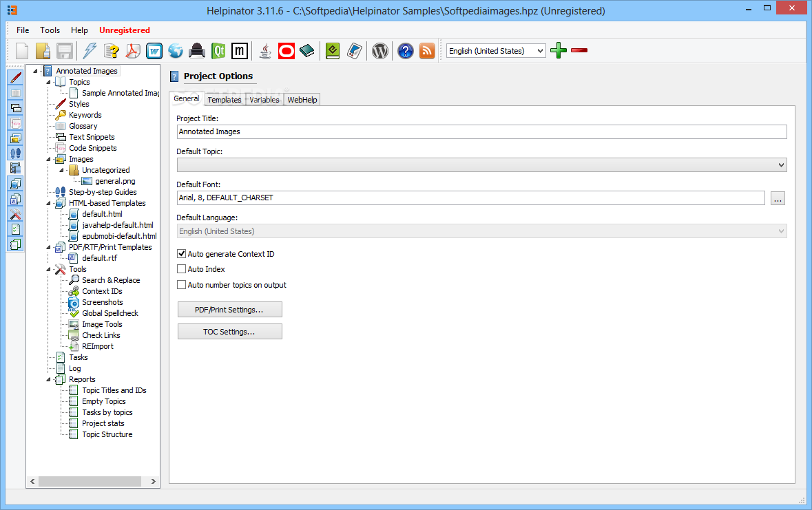Add a language with the green plus
Viewport: 812px width, 510px height.
(559, 50)
